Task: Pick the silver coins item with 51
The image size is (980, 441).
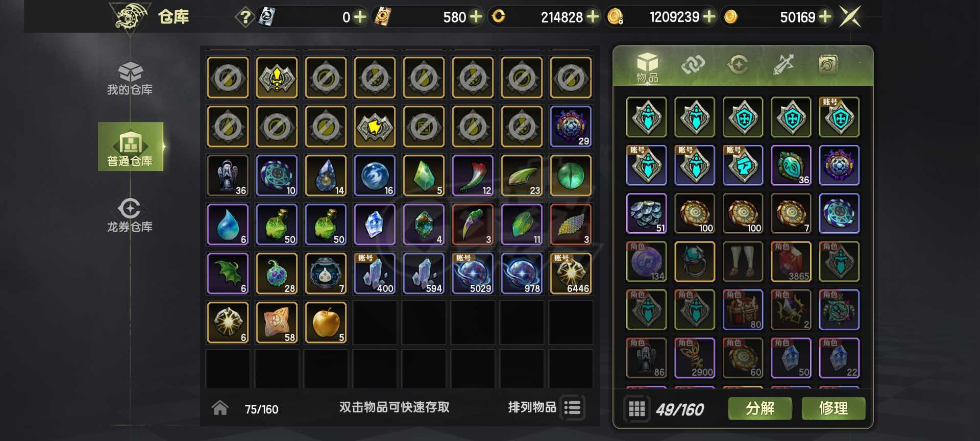Action: click(646, 213)
